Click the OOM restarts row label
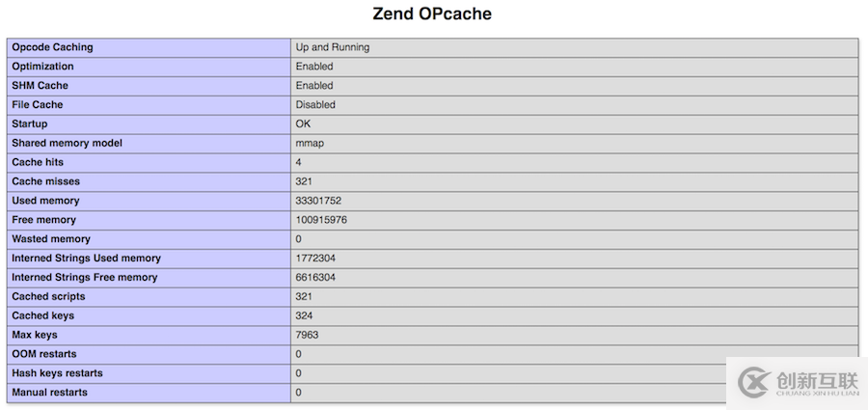 tap(44, 354)
